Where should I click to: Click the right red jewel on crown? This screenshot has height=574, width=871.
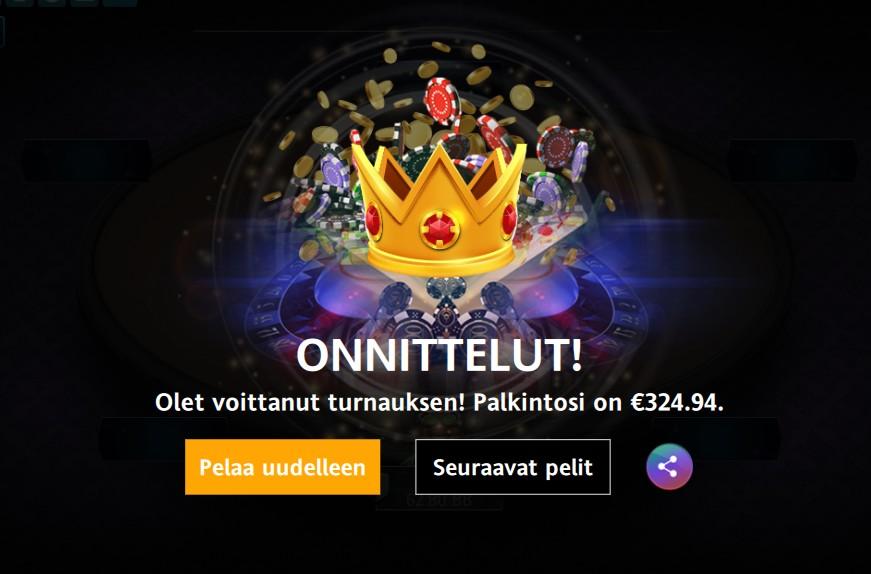pyautogui.click(x=509, y=219)
